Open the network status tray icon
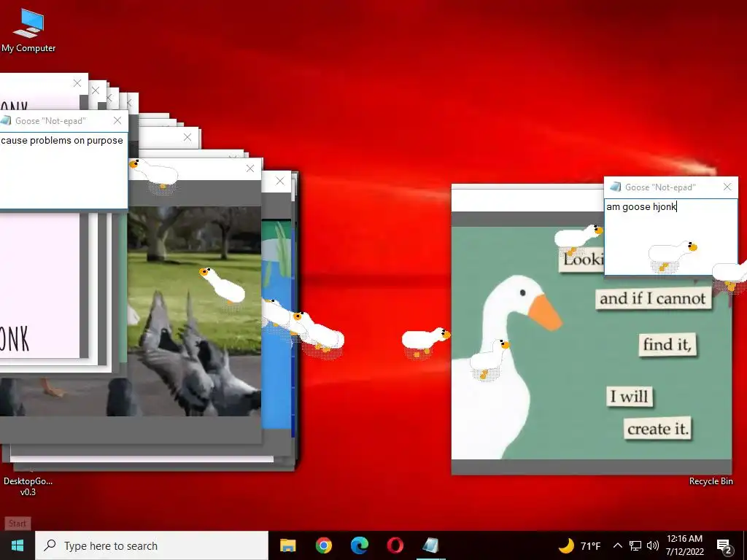Viewport: 747px width, 560px height. point(635,545)
